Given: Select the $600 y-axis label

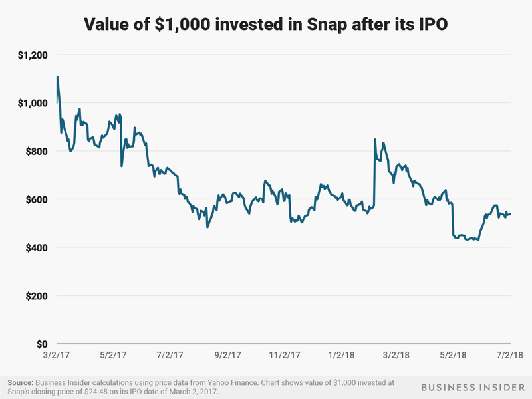Looking at the screenshot, I should (x=37, y=199).
